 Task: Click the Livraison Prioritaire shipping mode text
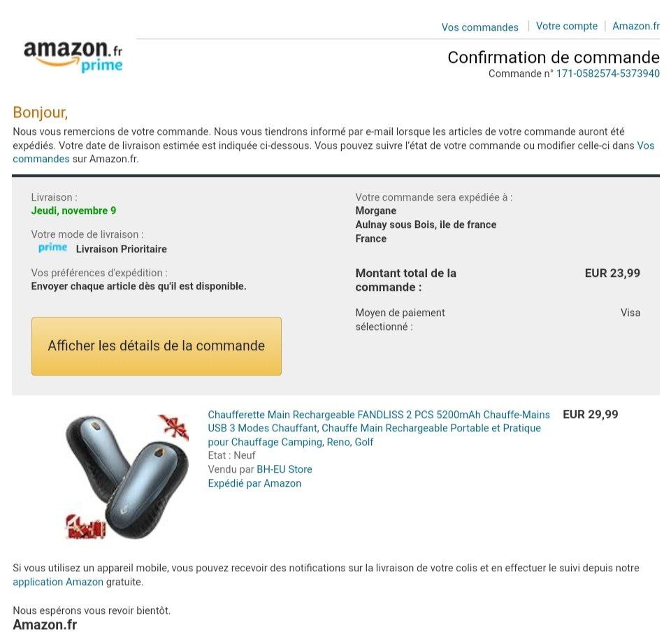point(121,249)
